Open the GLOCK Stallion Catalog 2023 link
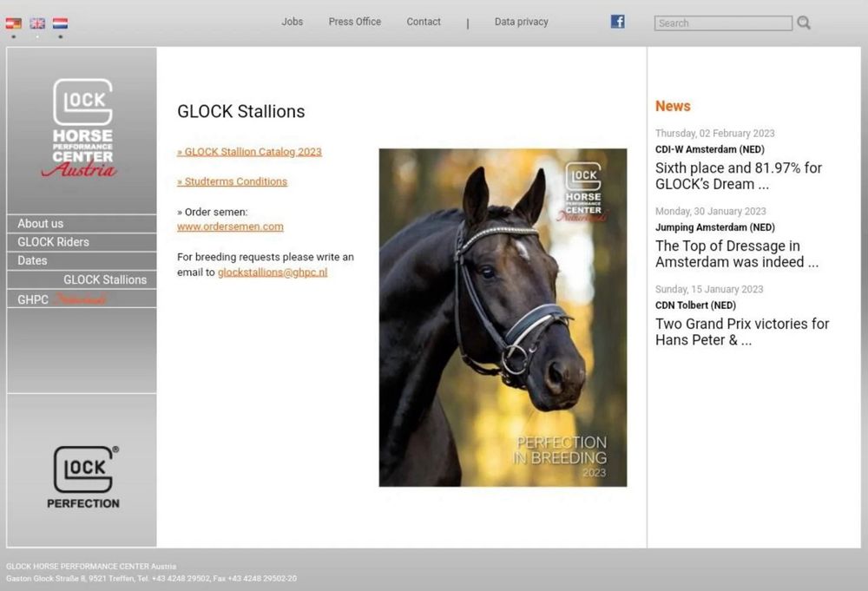868x591 pixels. point(249,152)
